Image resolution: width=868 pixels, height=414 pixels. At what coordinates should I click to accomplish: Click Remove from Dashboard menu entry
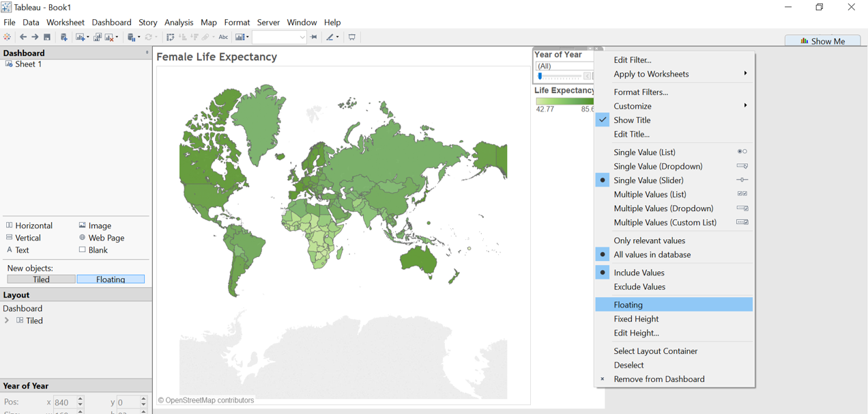click(659, 379)
